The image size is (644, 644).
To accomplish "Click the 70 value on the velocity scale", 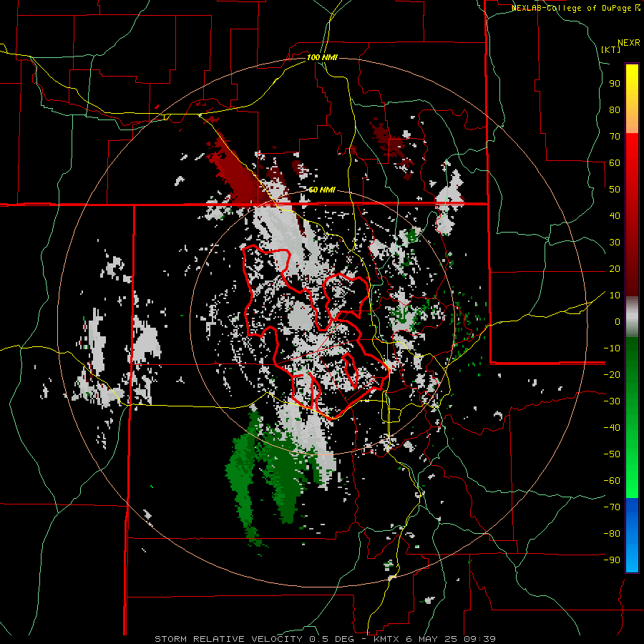I will coord(615,137).
